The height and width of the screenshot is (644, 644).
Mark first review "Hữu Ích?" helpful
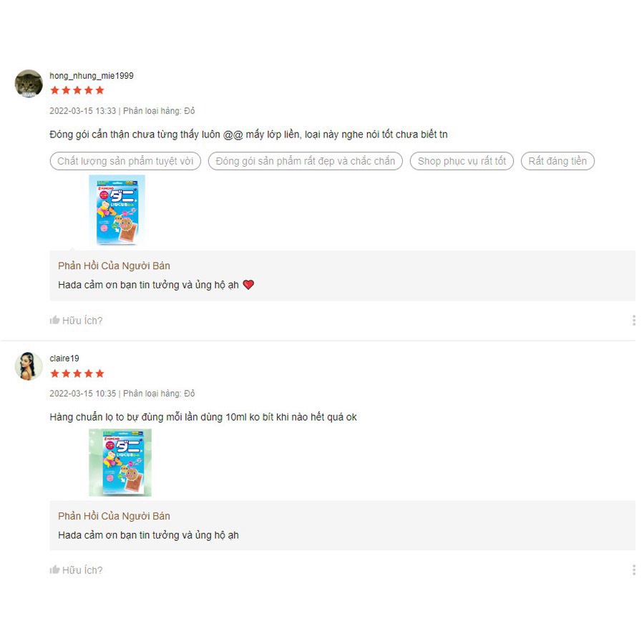pyautogui.click(x=76, y=321)
